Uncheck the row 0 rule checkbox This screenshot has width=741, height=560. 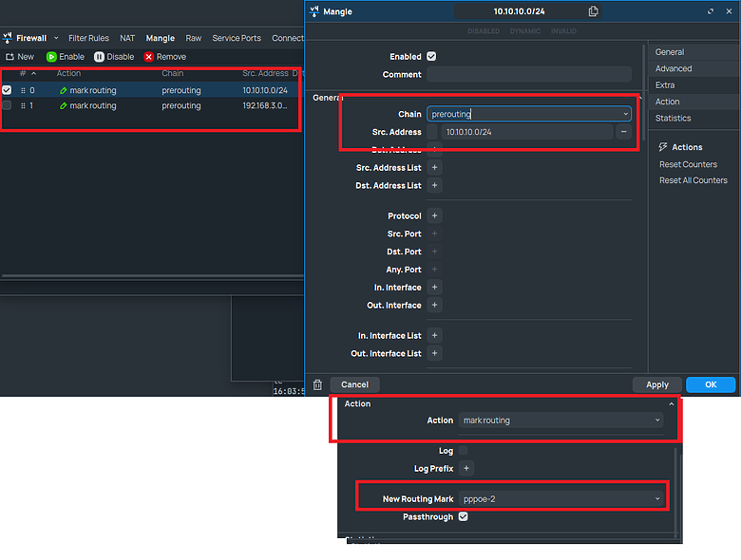[x=7, y=90]
